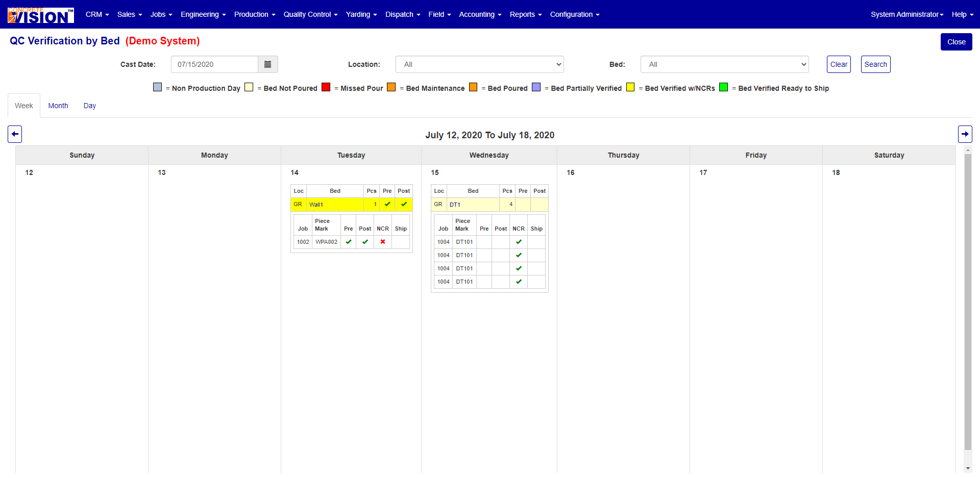Click the Pre checkmark for piece WPA002
Screen dimensions: 980x478
[x=349, y=242]
